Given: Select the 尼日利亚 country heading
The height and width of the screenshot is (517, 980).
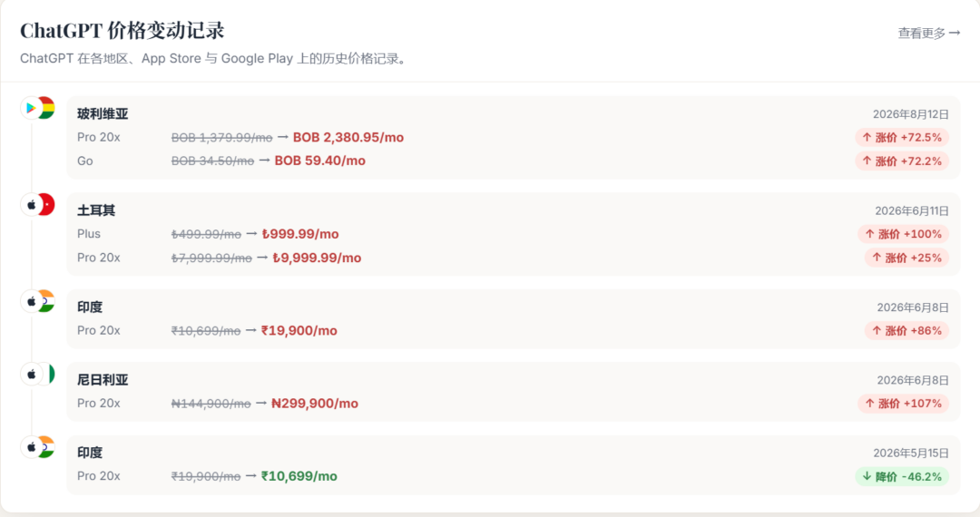Looking at the screenshot, I should [103, 380].
